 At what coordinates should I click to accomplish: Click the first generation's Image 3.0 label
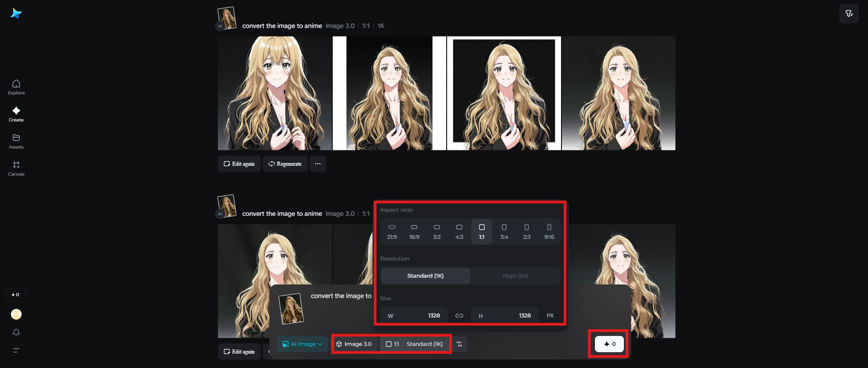[340, 26]
